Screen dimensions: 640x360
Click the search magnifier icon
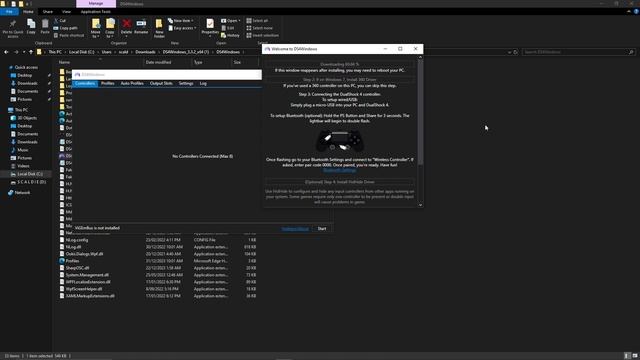click(x=631, y=52)
